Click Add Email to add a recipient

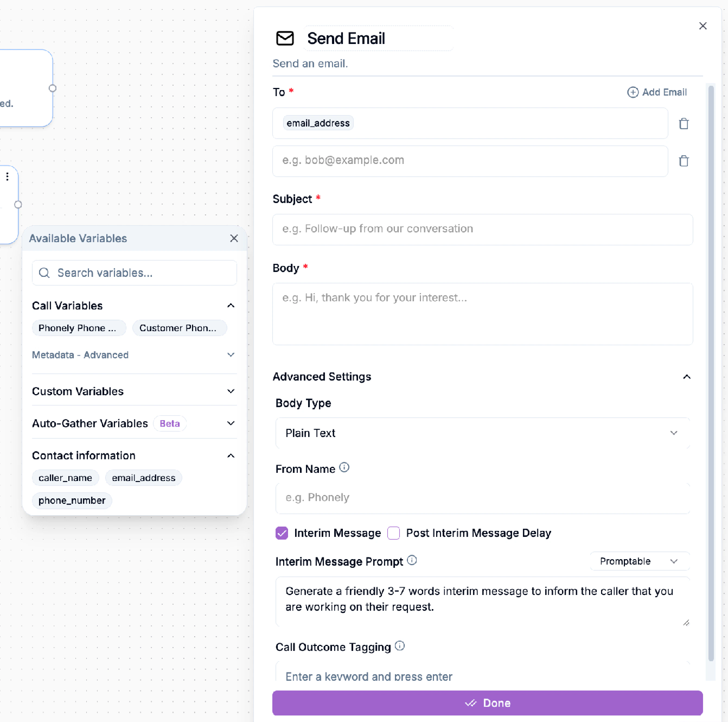[x=657, y=92]
